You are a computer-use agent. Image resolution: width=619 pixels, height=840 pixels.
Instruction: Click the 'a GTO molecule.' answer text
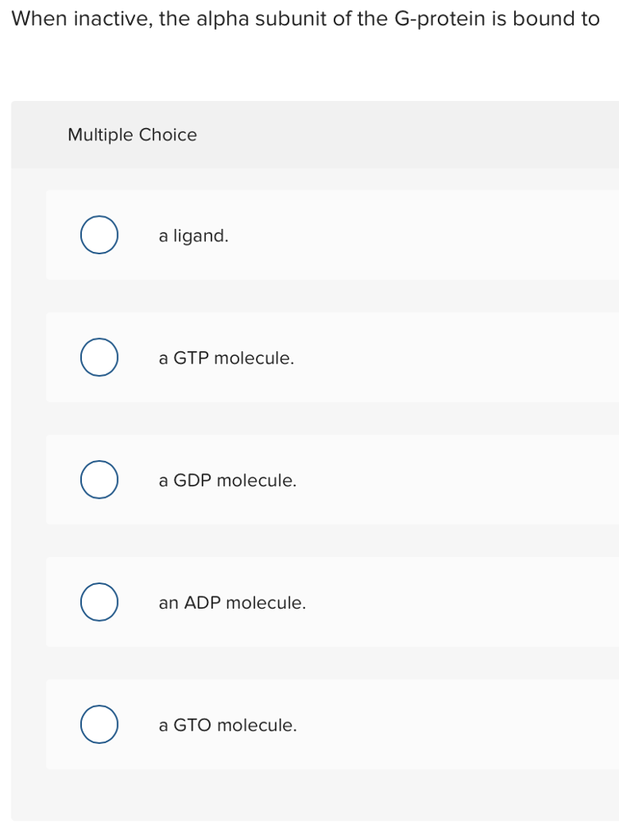coord(227,725)
